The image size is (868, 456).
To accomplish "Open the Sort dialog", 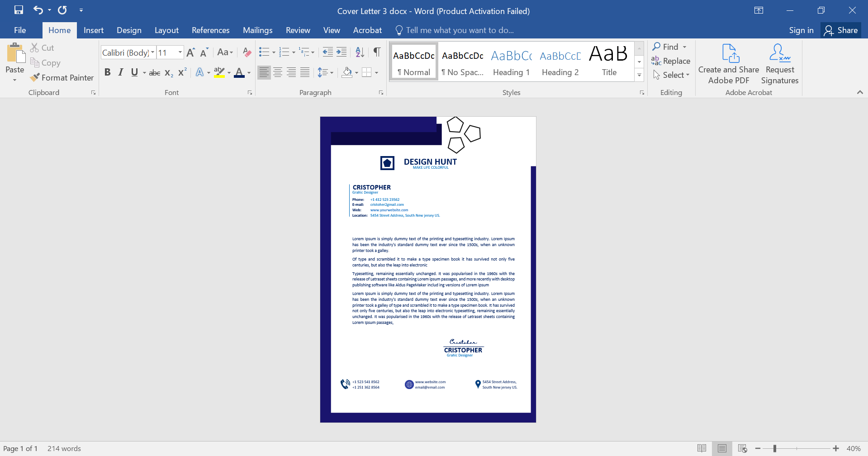I will (x=359, y=52).
